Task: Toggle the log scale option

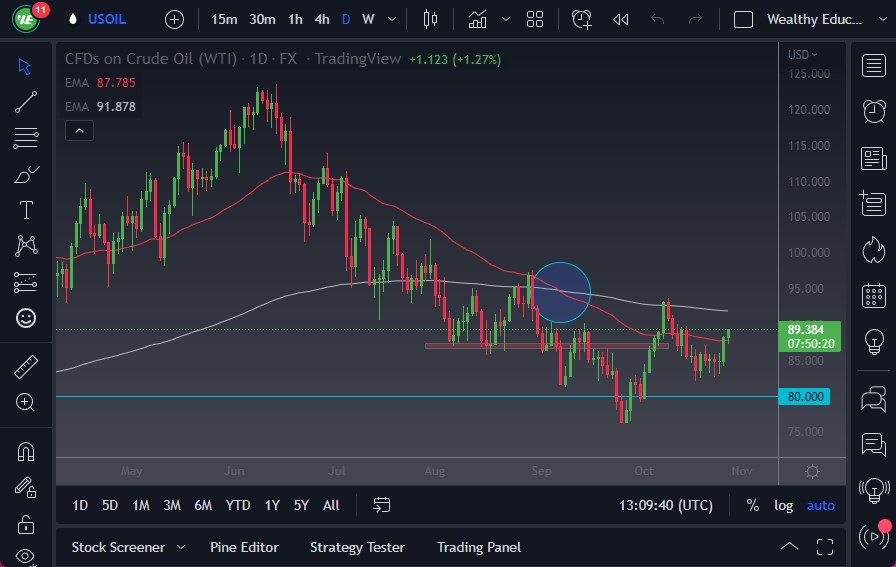Action: [783, 505]
